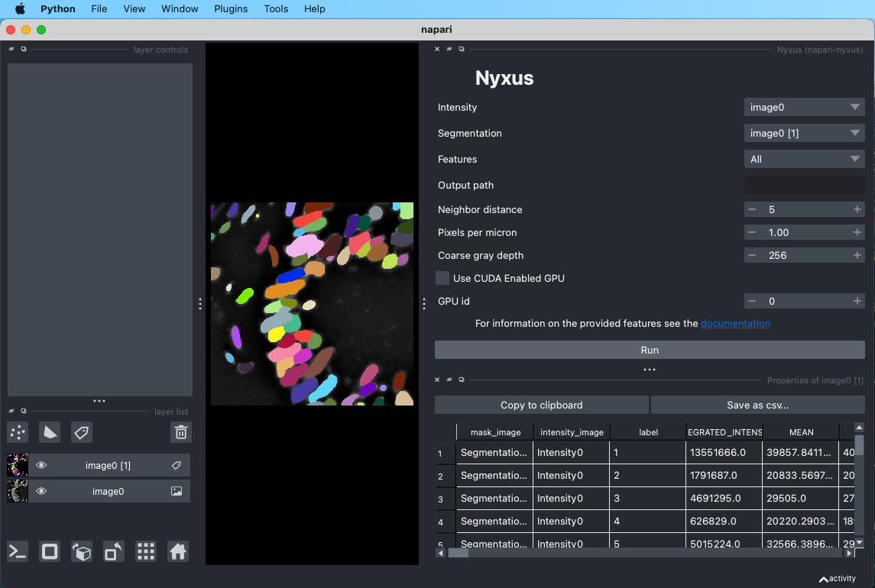
Task: Close the Properties of image0 [1] panel
Action: (437, 380)
